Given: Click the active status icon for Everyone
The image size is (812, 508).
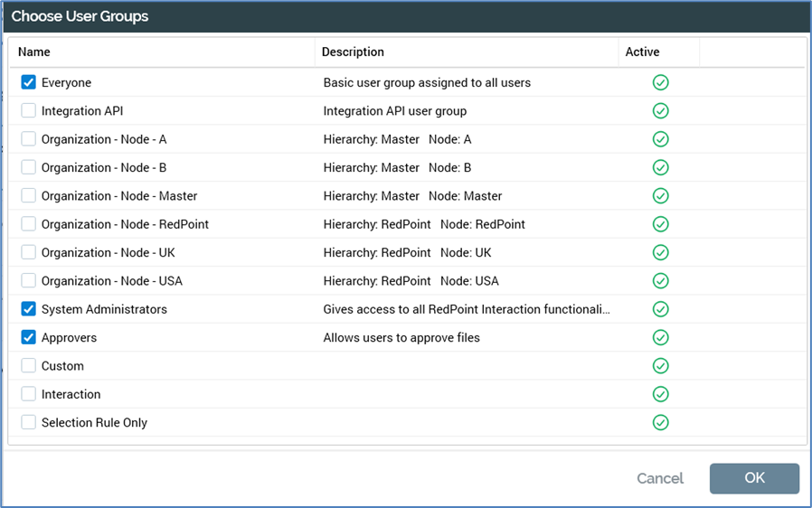Looking at the screenshot, I should click(660, 83).
